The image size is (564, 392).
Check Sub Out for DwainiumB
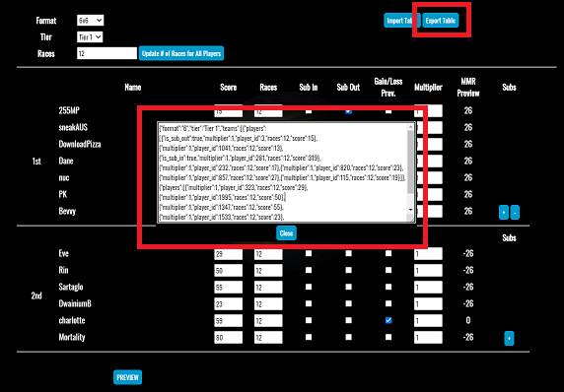[x=348, y=303]
